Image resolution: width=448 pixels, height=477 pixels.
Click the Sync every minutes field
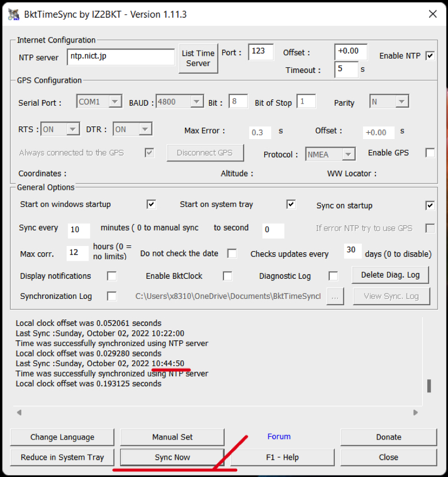[79, 230]
